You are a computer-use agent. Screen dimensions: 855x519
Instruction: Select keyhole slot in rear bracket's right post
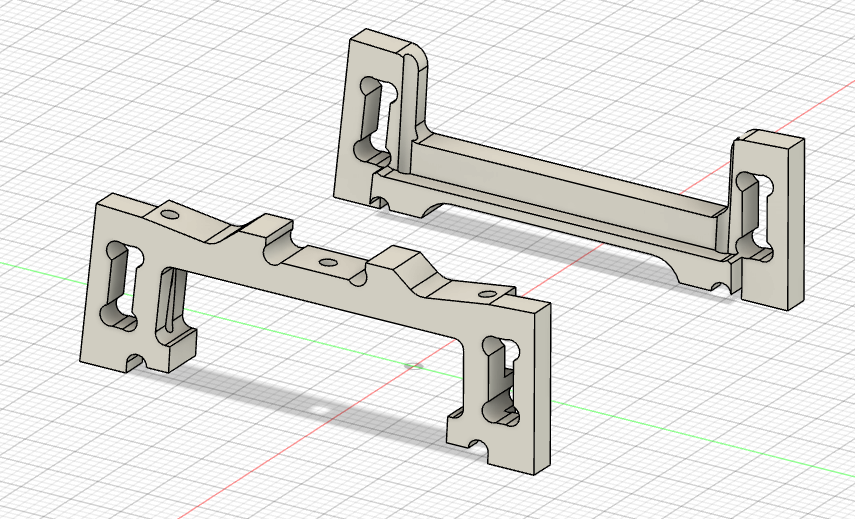click(x=755, y=216)
